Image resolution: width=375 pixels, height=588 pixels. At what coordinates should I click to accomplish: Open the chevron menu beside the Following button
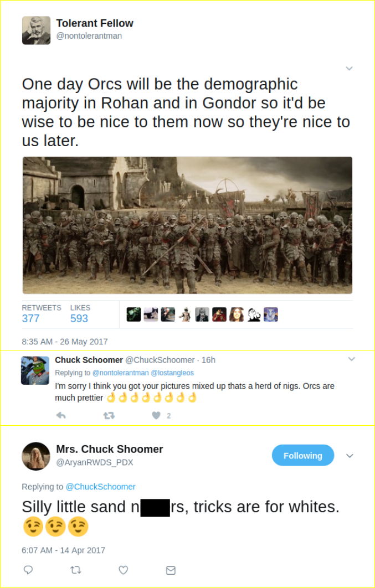point(350,456)
